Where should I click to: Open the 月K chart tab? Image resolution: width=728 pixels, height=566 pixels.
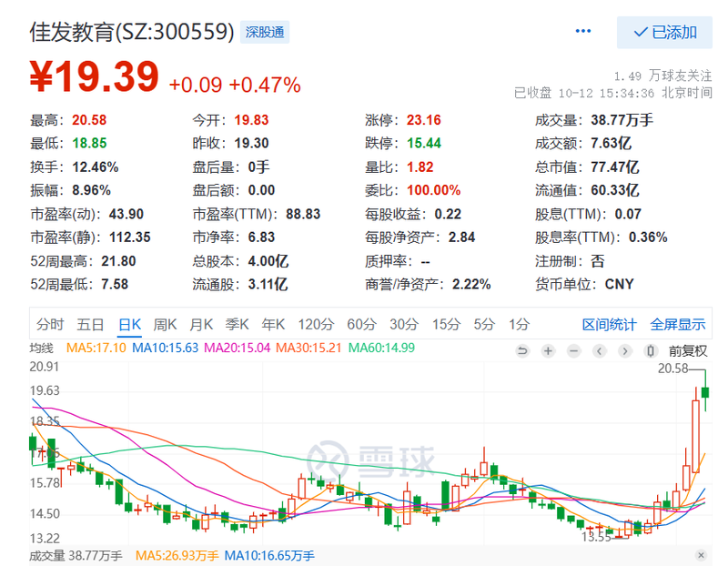201,324
